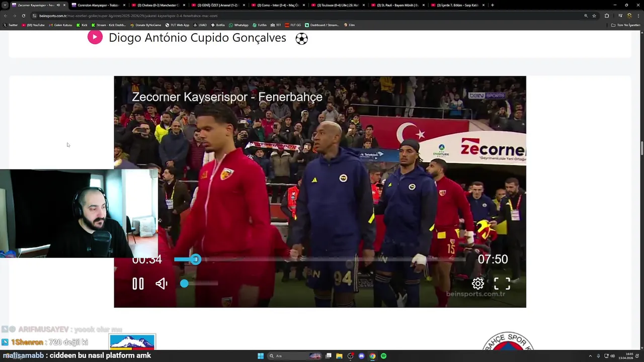Open BotRix bookmark
The image size is (644, 362).
(x=218, y=25)
